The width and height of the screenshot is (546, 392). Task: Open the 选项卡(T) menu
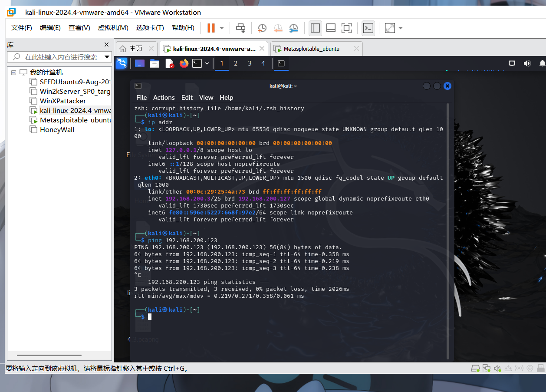[150, 28]
